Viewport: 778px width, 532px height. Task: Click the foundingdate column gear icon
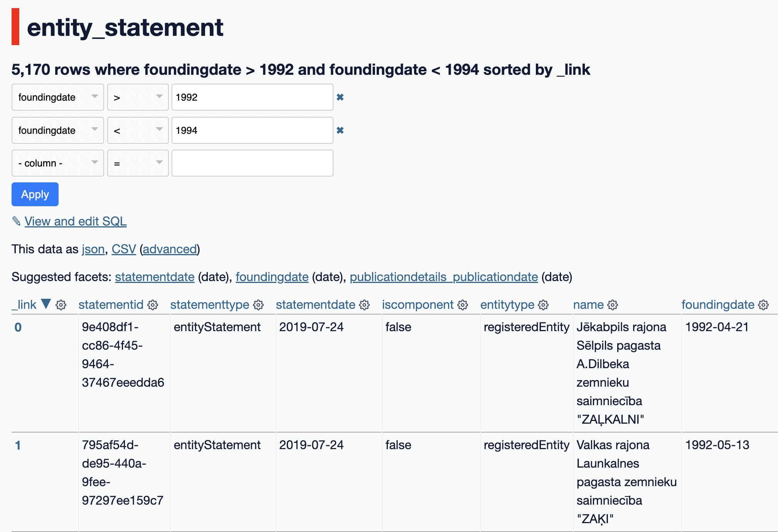point(763,305)
